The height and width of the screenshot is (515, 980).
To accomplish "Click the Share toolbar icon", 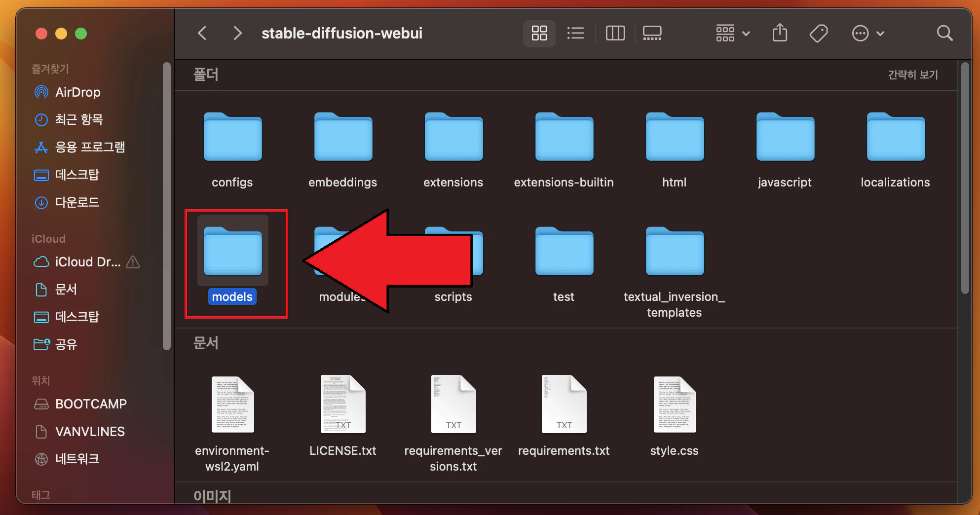I will (780, 34).
